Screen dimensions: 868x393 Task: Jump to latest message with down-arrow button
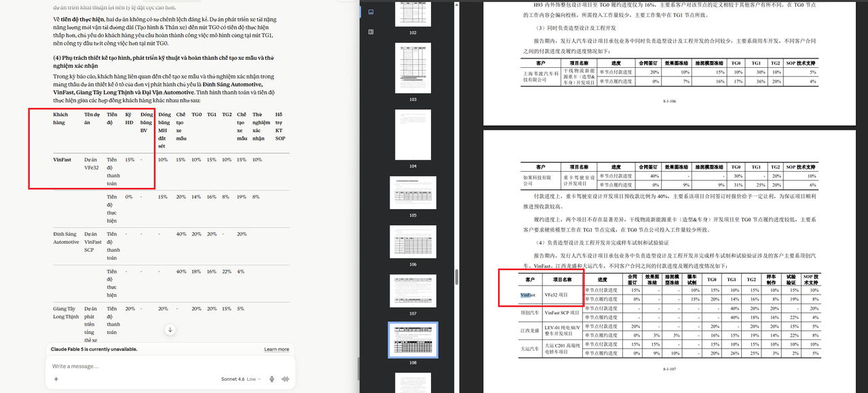point(170,330)
